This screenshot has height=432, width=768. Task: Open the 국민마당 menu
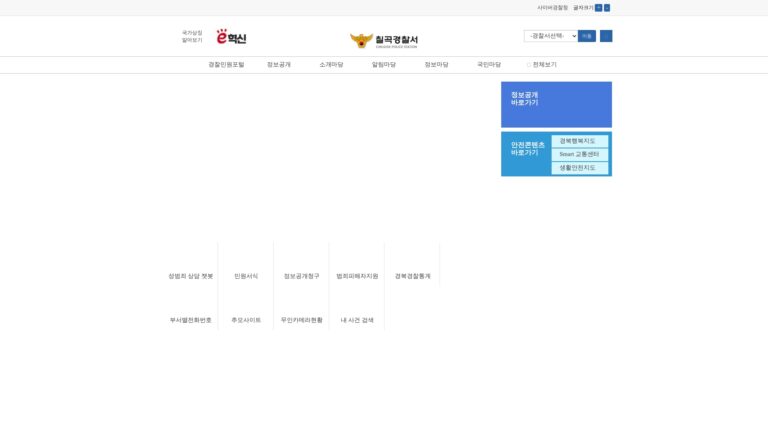pos(489,65)
